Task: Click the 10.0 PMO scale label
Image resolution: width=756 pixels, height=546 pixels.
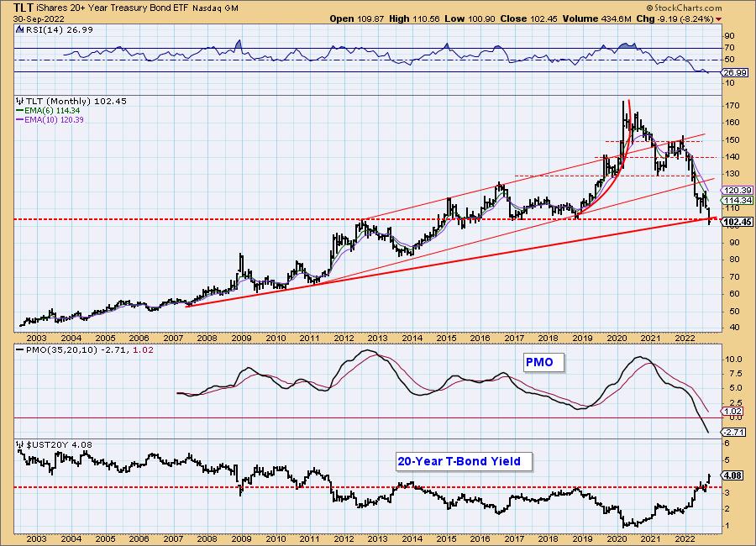Action: pos(732,360)
